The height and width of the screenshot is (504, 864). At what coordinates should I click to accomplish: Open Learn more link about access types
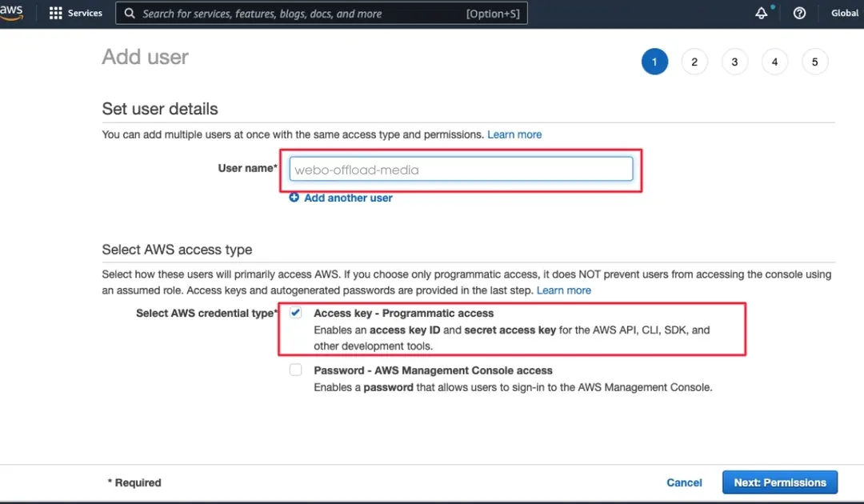[564, 290]
